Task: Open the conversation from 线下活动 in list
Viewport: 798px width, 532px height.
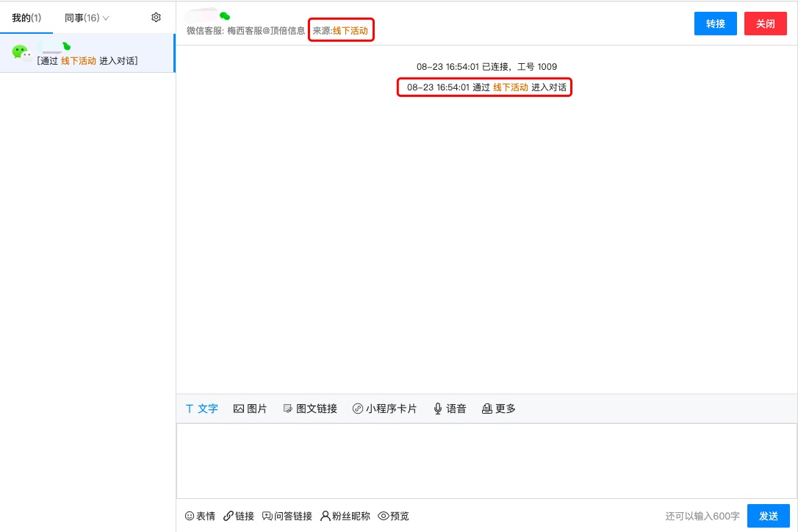Action: [87, 54]
